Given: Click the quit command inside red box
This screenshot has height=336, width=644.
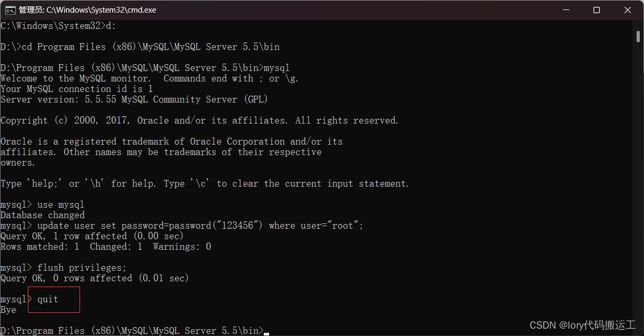Looking at the screenshot, I should pyautogui.click(x=48, y=299).
